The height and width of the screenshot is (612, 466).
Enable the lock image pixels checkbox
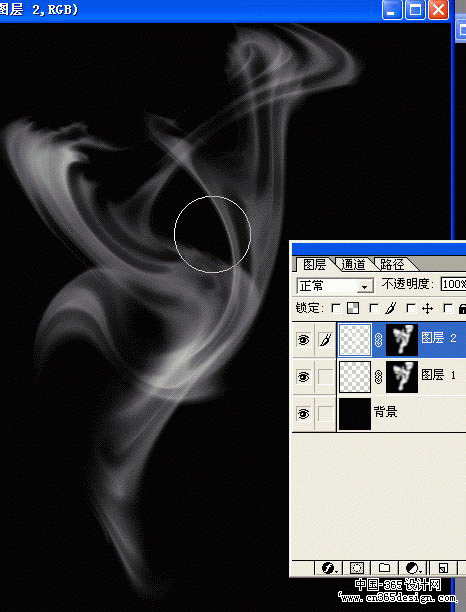pos(374,309)
